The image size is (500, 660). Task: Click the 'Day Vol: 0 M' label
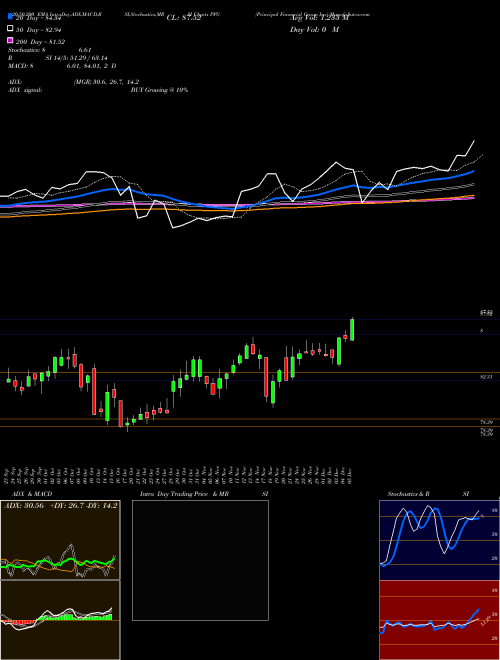pos(314,30)
